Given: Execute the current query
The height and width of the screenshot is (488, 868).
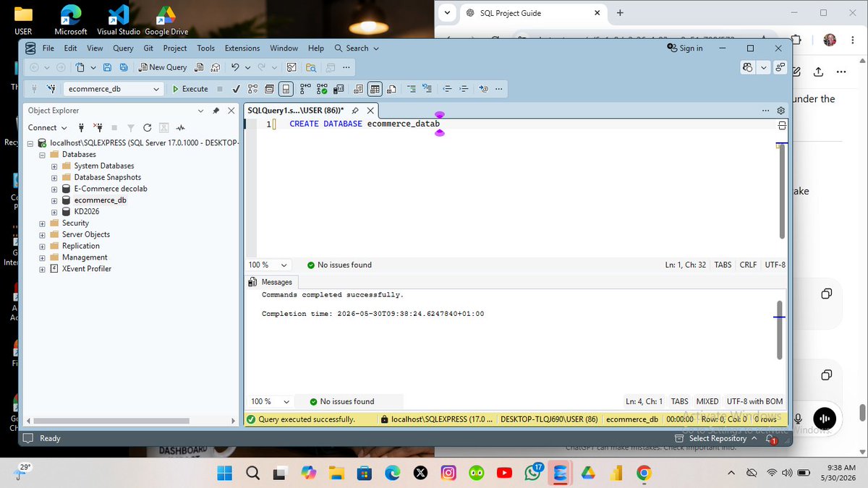Looking at the screenshot, I should pyautogui.click(x=190, y=89).
